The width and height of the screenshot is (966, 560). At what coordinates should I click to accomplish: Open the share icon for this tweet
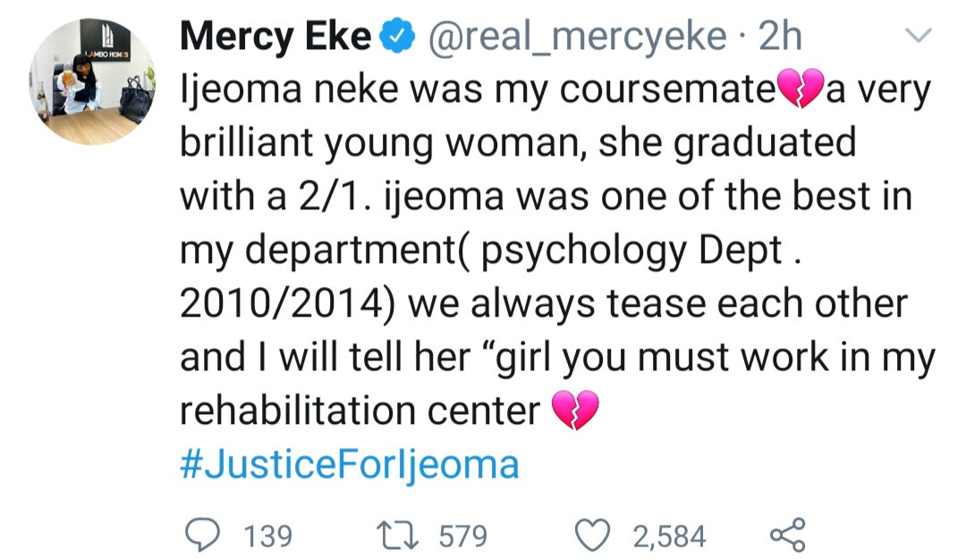tap(788, 535)
